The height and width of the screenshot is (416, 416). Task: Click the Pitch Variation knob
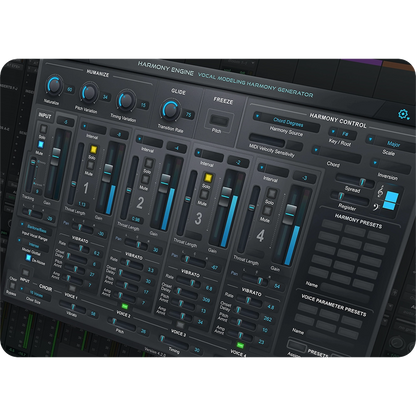89,93
